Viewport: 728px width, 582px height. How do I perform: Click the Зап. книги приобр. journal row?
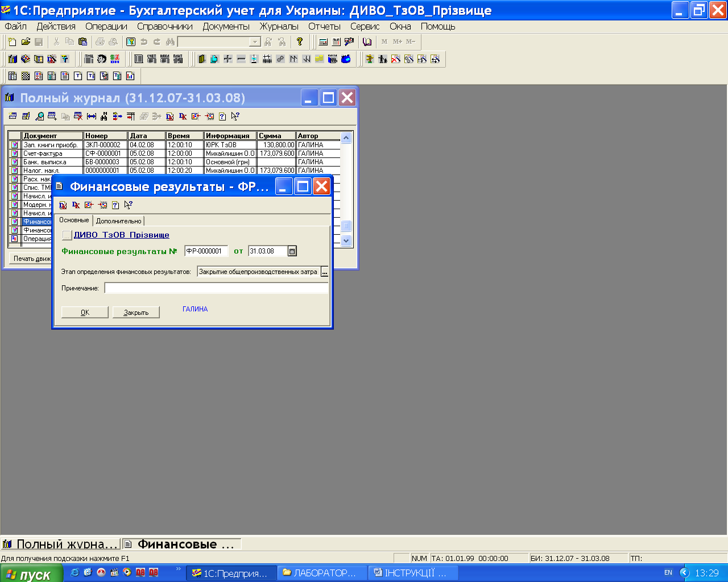pos(175,145)
